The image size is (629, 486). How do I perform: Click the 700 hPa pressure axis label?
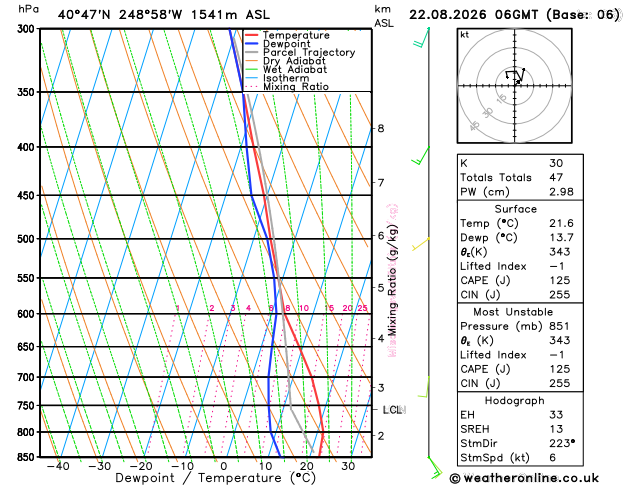[x=28, y=377]
